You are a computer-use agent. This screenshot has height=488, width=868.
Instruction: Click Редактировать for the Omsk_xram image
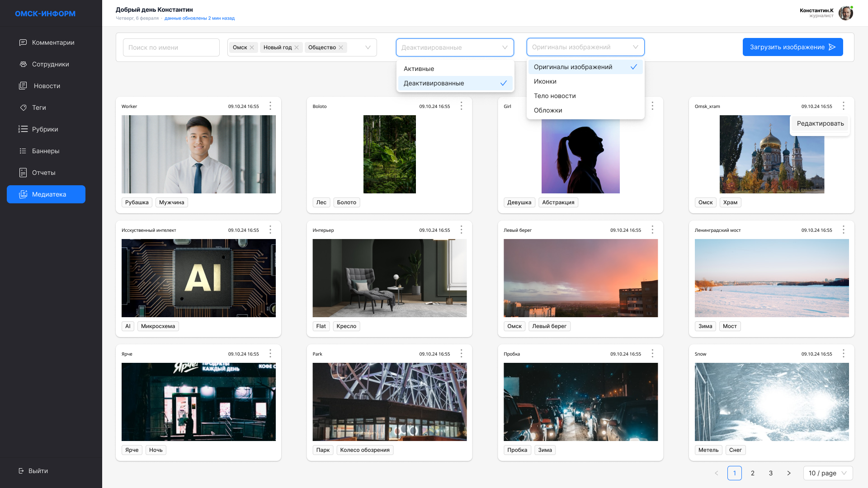[820, 123]
